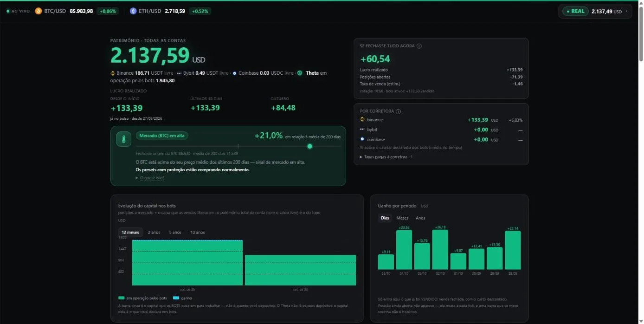
Task: Click the green AO VIVO live status dot
Action: (x=8, y=11)
